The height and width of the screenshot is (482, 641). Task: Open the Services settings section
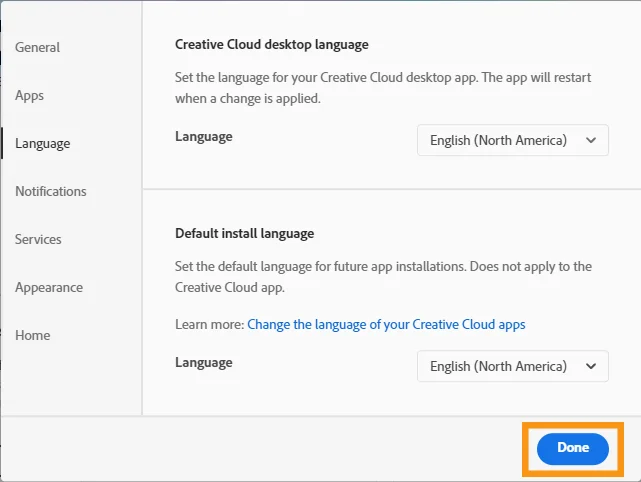[x=38, y=239]
